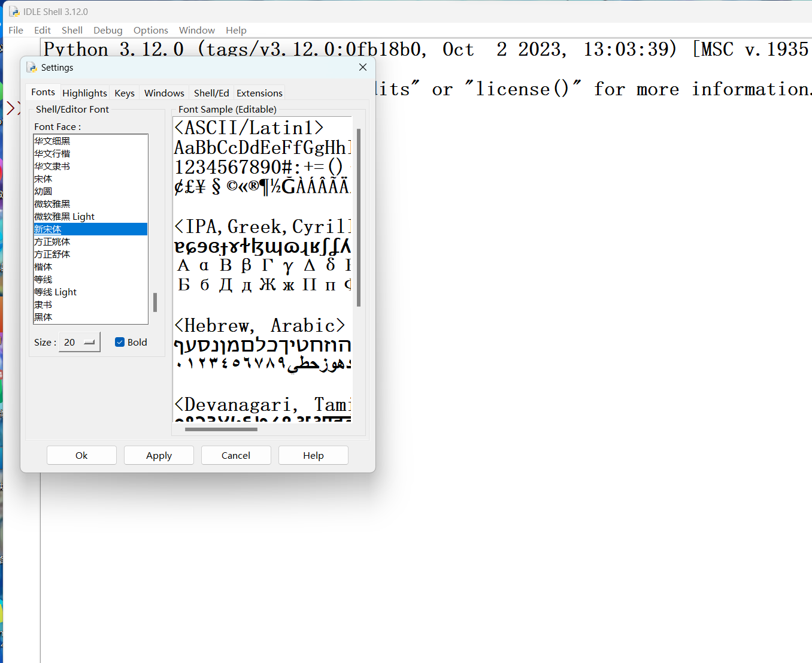Viewport: 812px width, 663px height.
Task: Click the Apply button
Action: point(159,455)
